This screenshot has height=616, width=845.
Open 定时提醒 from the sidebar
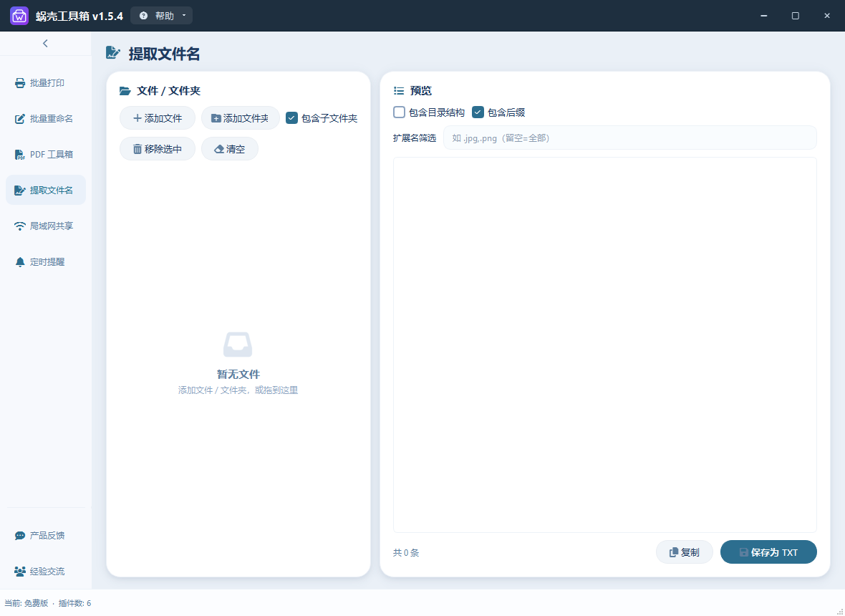pos(46,262)
